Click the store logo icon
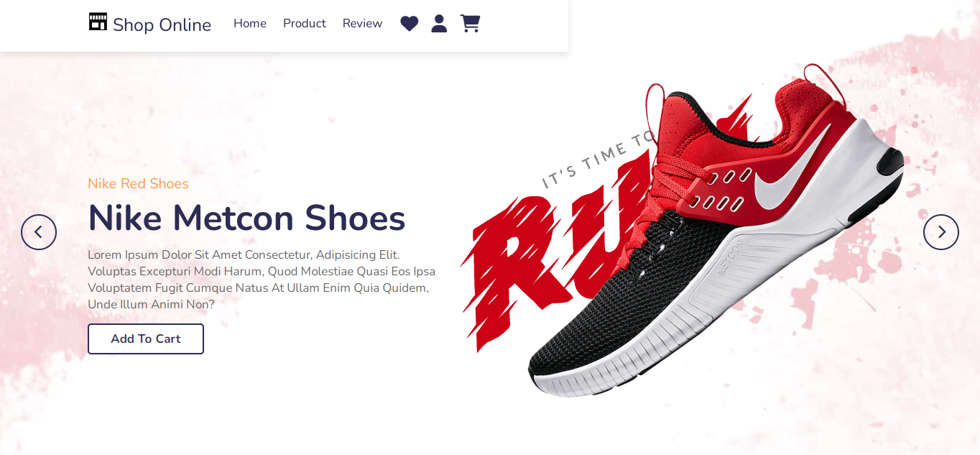The image size is (980, 455). (98, 22)
